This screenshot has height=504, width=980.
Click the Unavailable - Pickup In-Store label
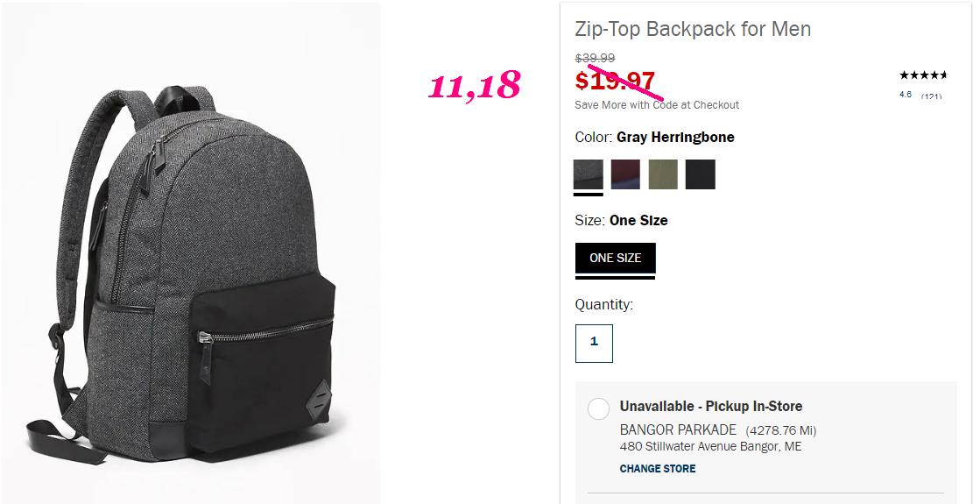[710, 406]
